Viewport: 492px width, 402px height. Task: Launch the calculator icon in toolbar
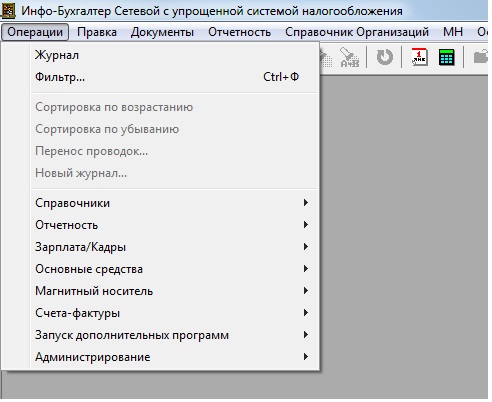click(x=446, y=57)
